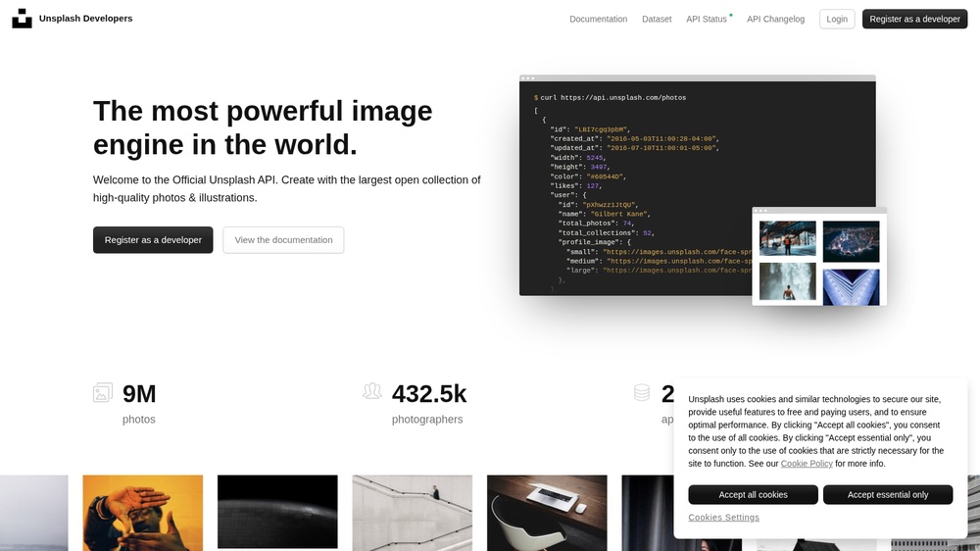Click the person in snowy street preview image
The height and width of the screenshot is (551, 980).
788,238
